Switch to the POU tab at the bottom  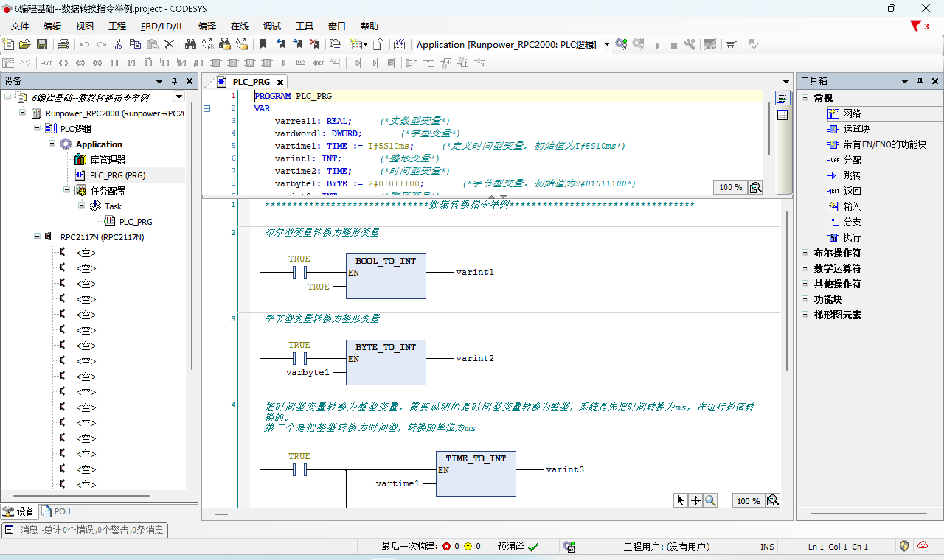(56, 511)
